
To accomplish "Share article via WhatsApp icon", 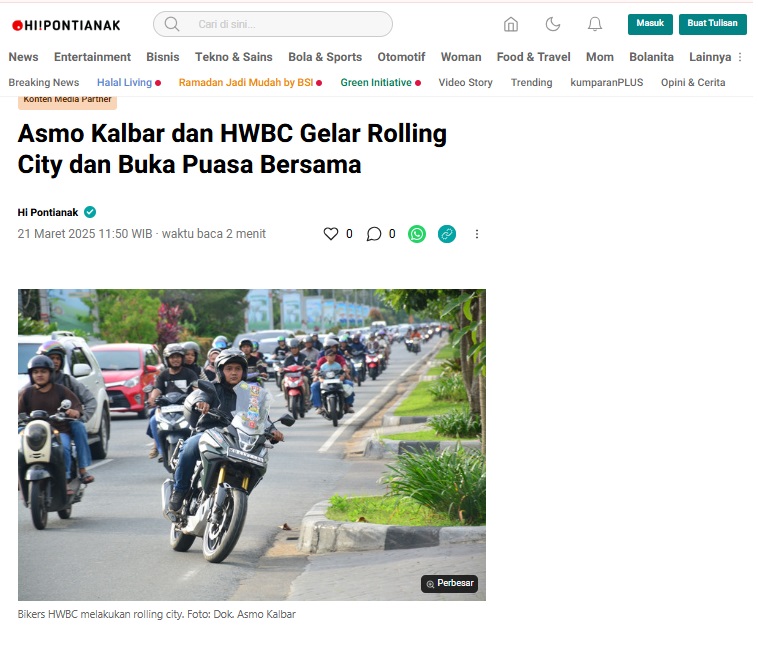I will coord(417,234).
